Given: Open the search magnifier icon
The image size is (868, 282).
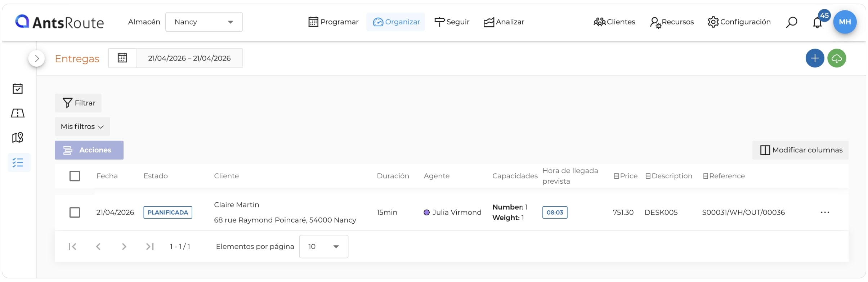Looking at the screenshot, I should 791,22.
